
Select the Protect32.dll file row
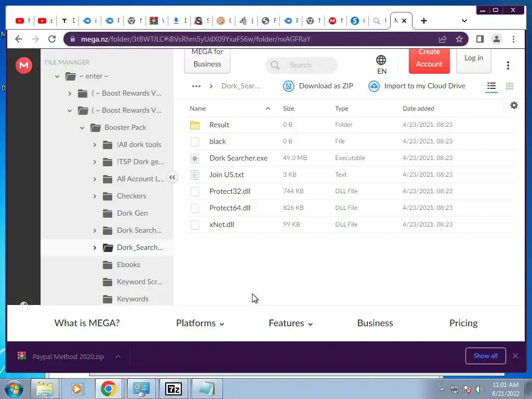tap(351, 191)
